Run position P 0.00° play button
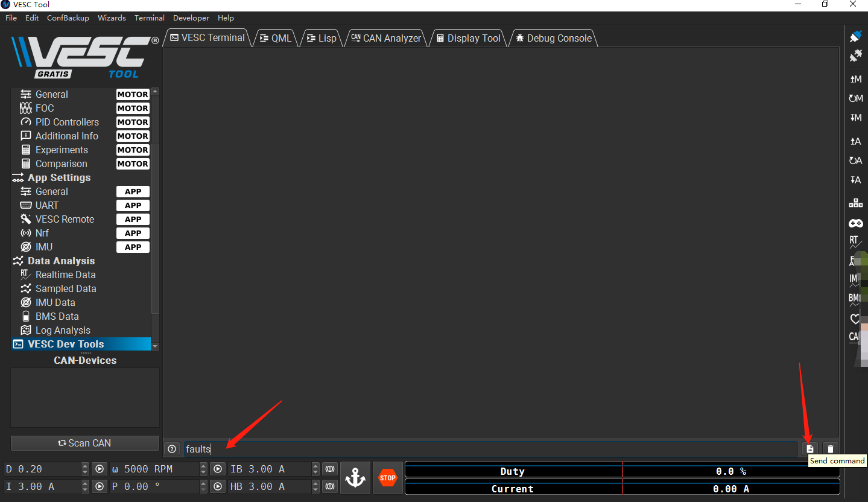 pyautogui.click(x=218, y=486)
